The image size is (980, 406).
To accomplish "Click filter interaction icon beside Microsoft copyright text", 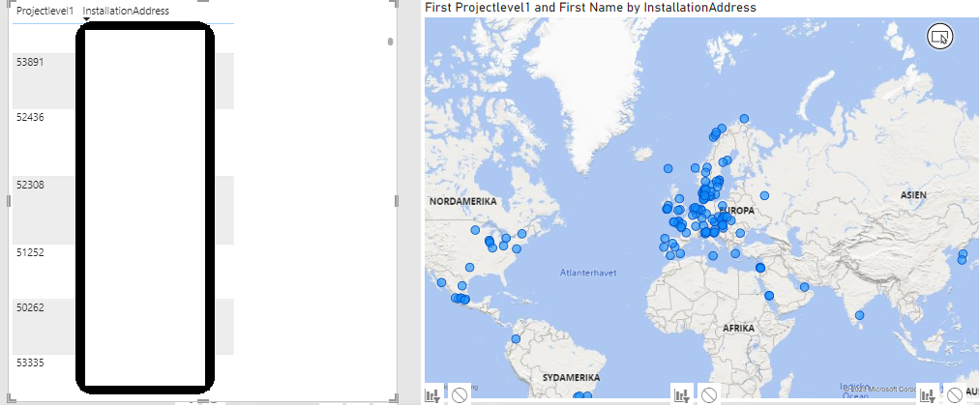I will point(928,394).
